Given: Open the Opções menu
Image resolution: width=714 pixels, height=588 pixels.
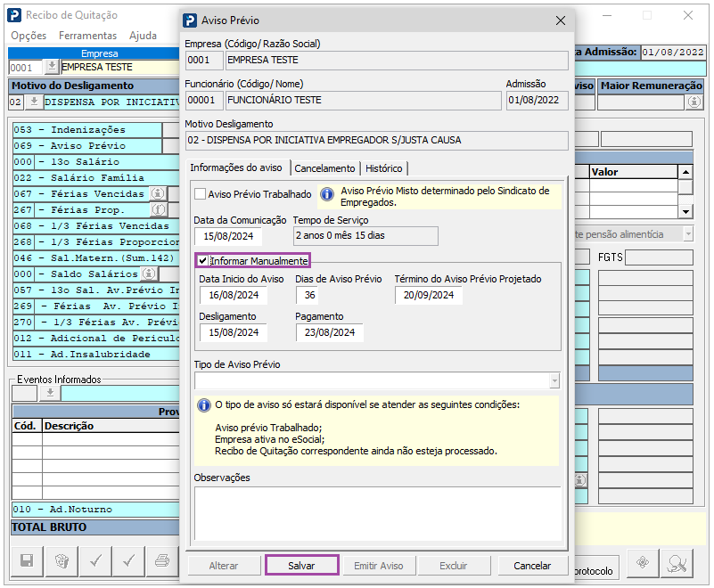Looking at the screenshot, I should (x=29, y=36).
